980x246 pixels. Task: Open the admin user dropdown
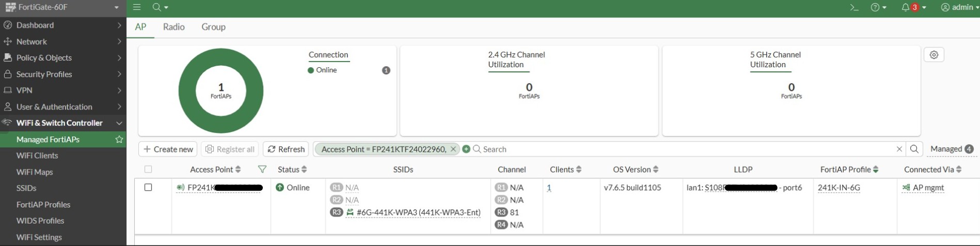(x=958, y=7)
